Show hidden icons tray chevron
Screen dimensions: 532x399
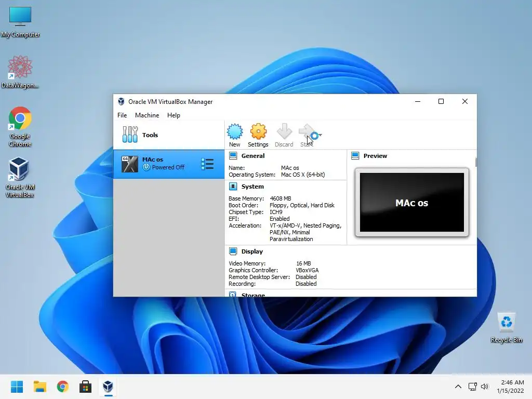(458, 387)
